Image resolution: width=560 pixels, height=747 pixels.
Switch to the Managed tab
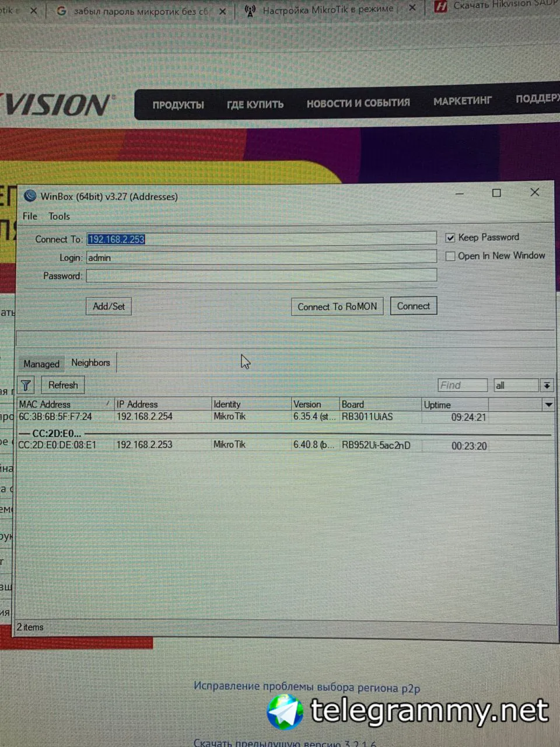point(41,364)
